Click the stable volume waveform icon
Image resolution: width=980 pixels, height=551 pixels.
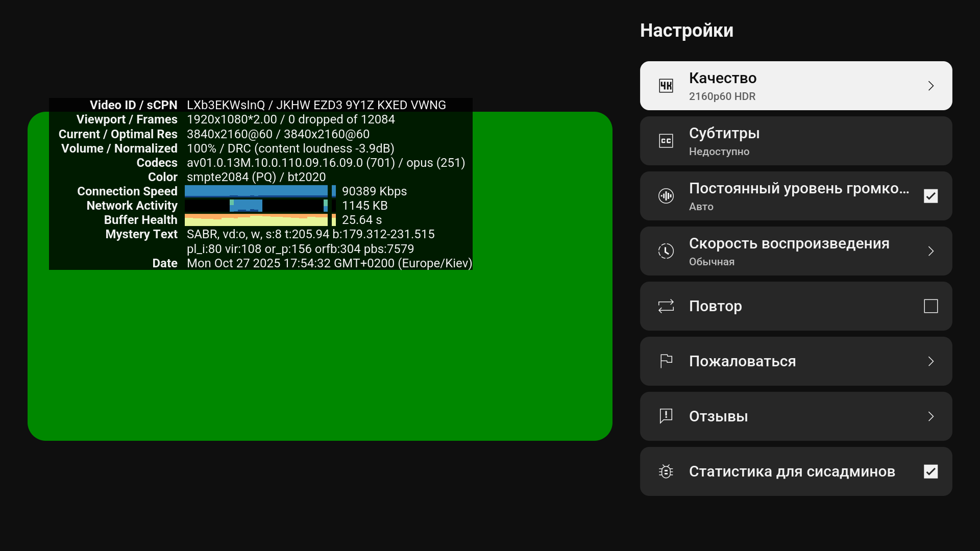tap(666, 196)
